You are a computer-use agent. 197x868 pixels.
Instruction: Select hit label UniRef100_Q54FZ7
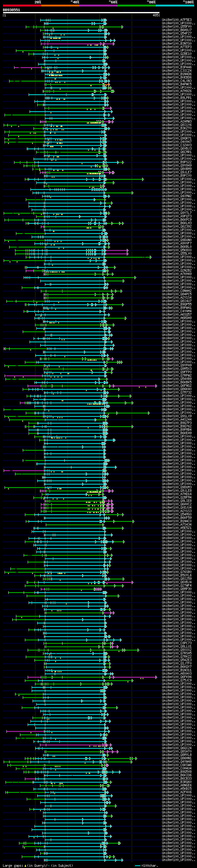177,33
